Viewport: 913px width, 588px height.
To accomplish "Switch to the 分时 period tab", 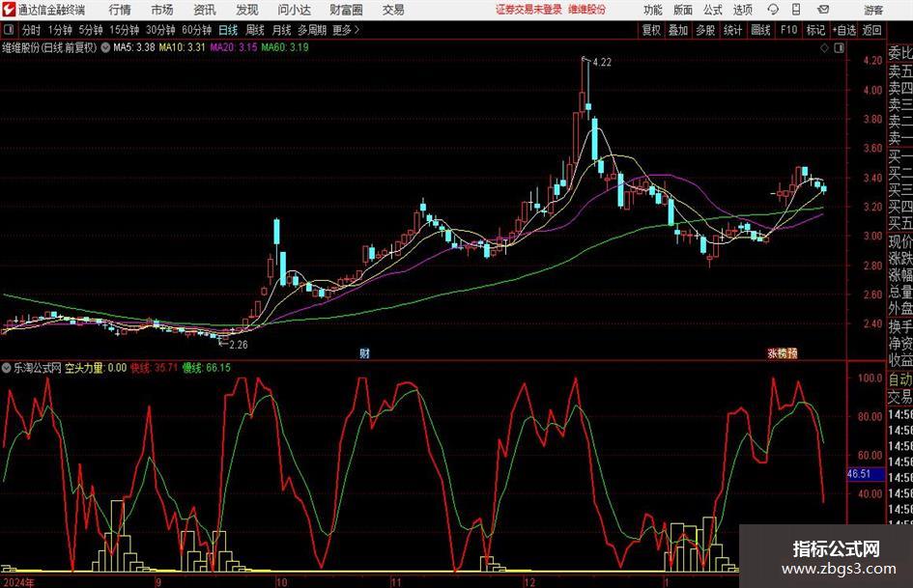I will (x=32, y=30).
